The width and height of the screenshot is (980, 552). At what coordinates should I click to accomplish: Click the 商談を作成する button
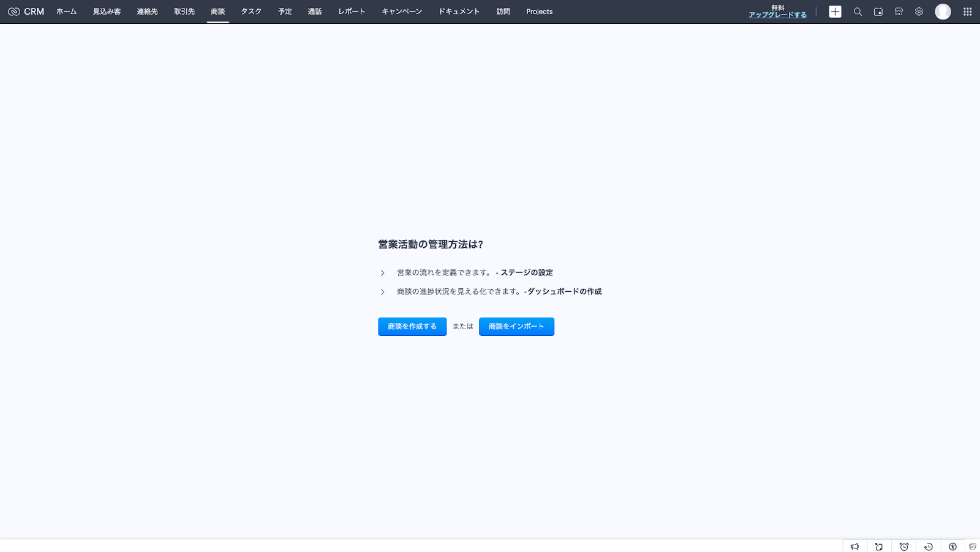(412, 326)
